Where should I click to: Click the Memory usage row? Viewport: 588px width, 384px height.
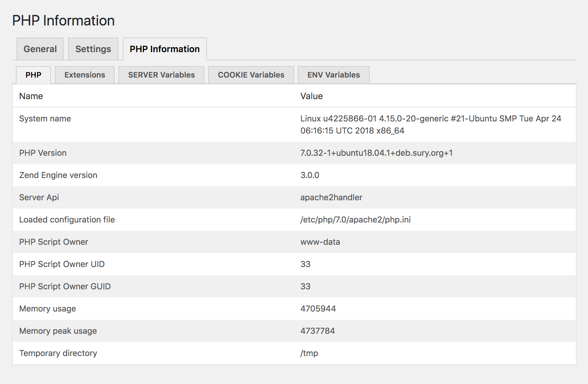[47, 309]
